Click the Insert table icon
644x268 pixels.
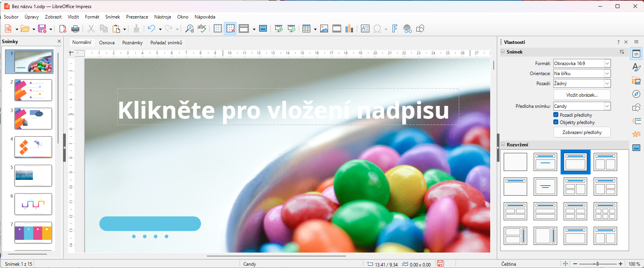tap(306, 28)
